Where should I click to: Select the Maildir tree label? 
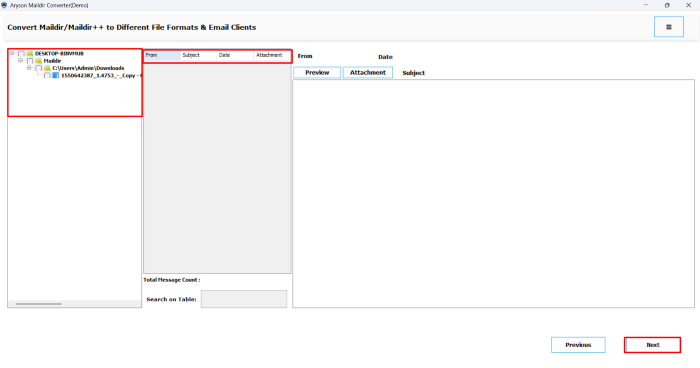point(52,61)
